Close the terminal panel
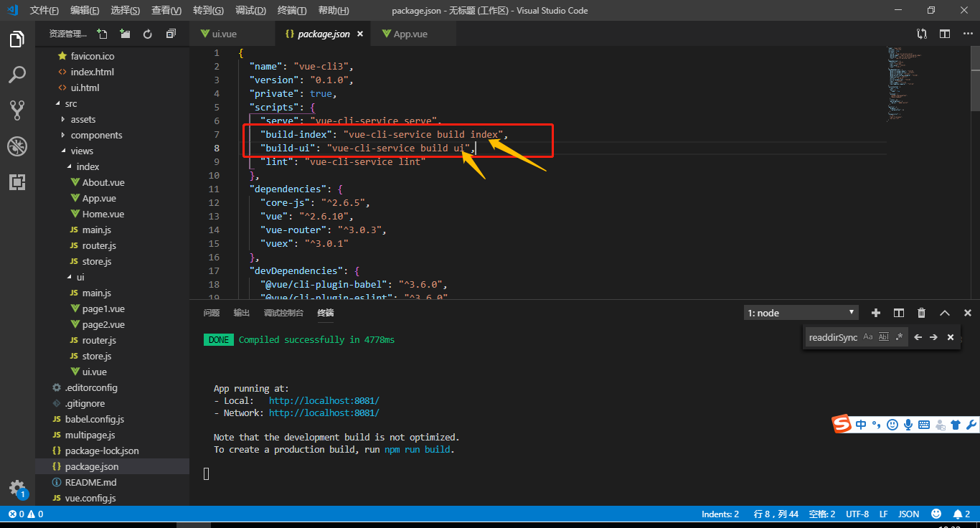 coord(968,313)
